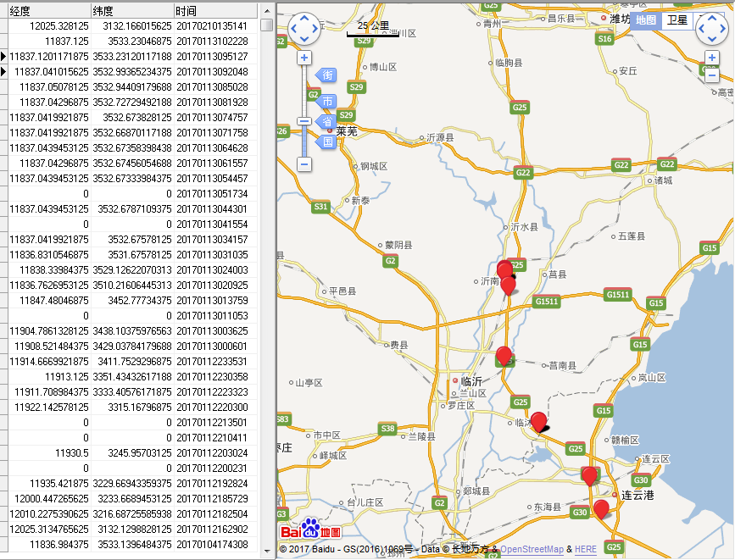Click the 省 province-level zoom tag

pyautogui.click(x=328, y=122)
